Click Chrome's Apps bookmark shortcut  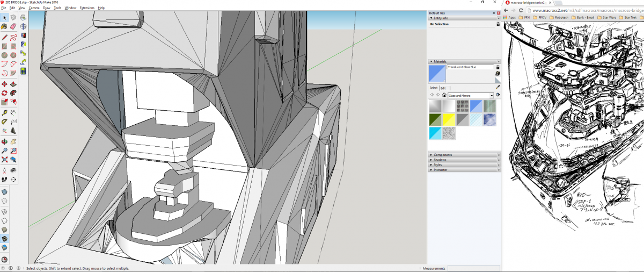[x=509, y=17]
